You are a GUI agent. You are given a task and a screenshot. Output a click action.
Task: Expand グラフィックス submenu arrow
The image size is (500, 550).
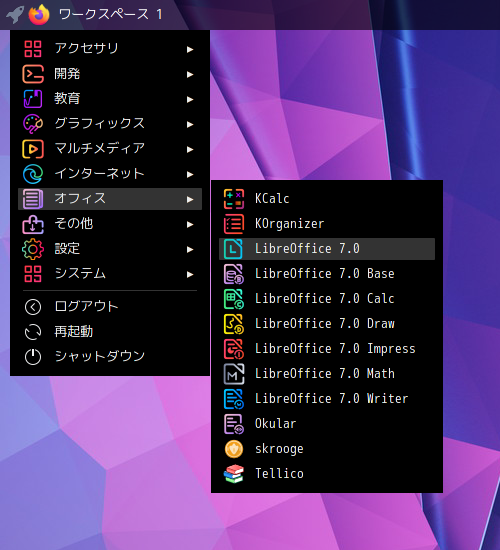[x=190, y=125]
